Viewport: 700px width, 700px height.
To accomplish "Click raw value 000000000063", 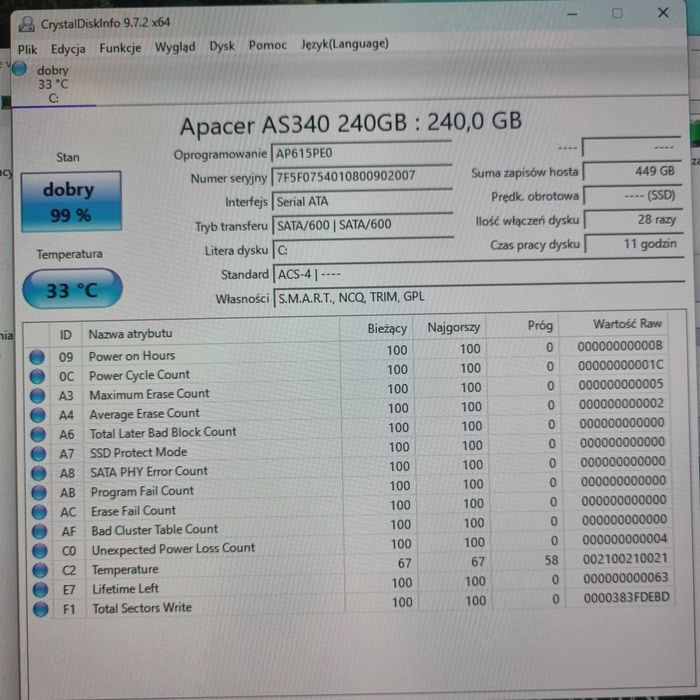I will 625,578.
